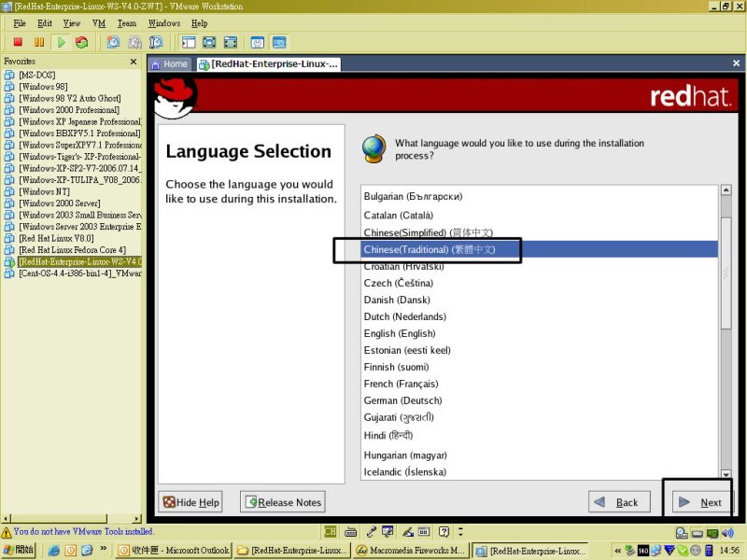Image resolution: width=747 pixels, height=560 pixels.
Task: Click the orange Suspend toolbar icon
Action: tap(39, 42)
